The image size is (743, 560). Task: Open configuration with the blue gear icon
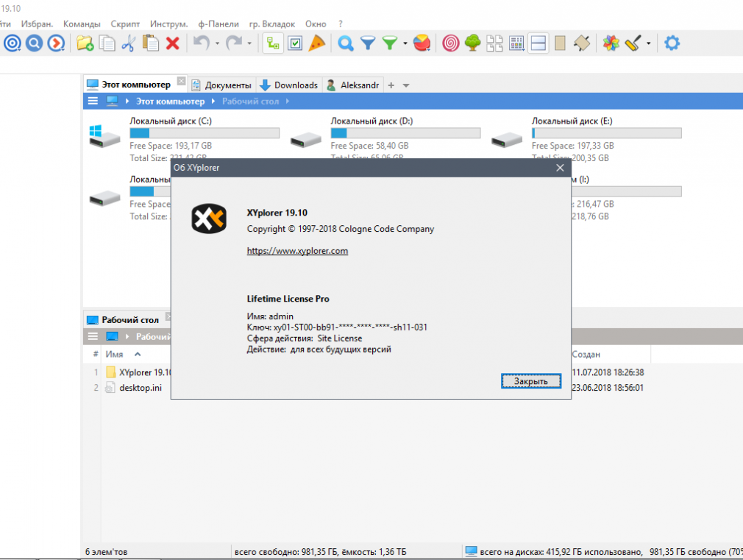672,43
